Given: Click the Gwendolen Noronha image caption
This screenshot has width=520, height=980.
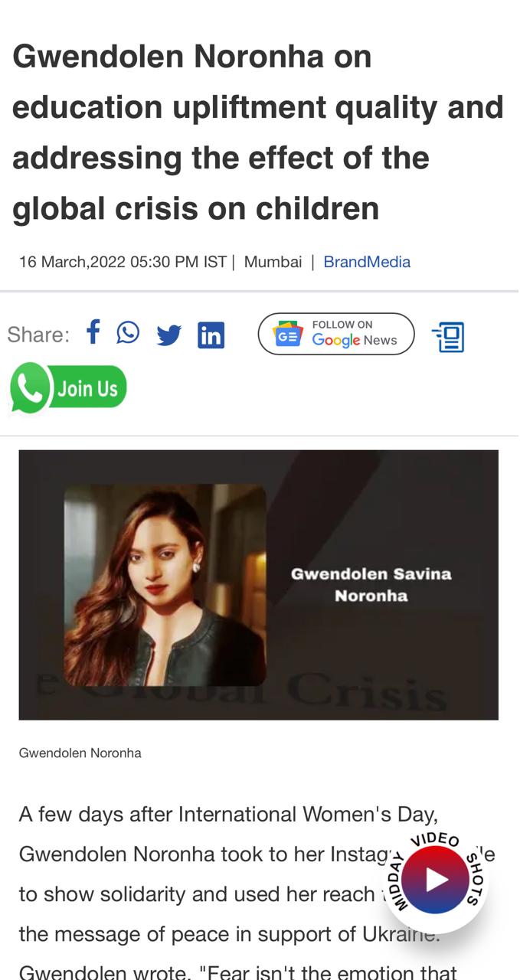Looking at the screenshot, I should click(x=80, y=753).
